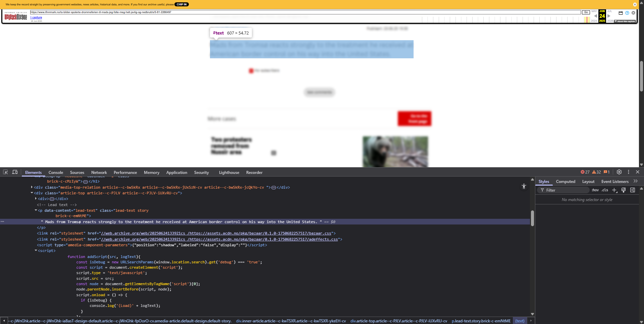Toggle the computed styles sidebar icon
The height and width of the screenshot is (324, 644).
(x=633, y=190)
